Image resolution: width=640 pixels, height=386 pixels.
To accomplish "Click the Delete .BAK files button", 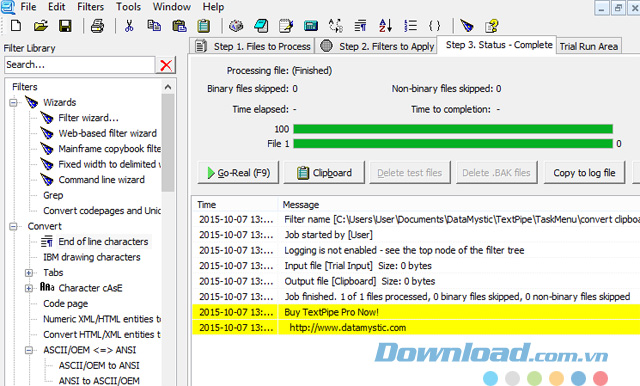I will tap(496, 173).
